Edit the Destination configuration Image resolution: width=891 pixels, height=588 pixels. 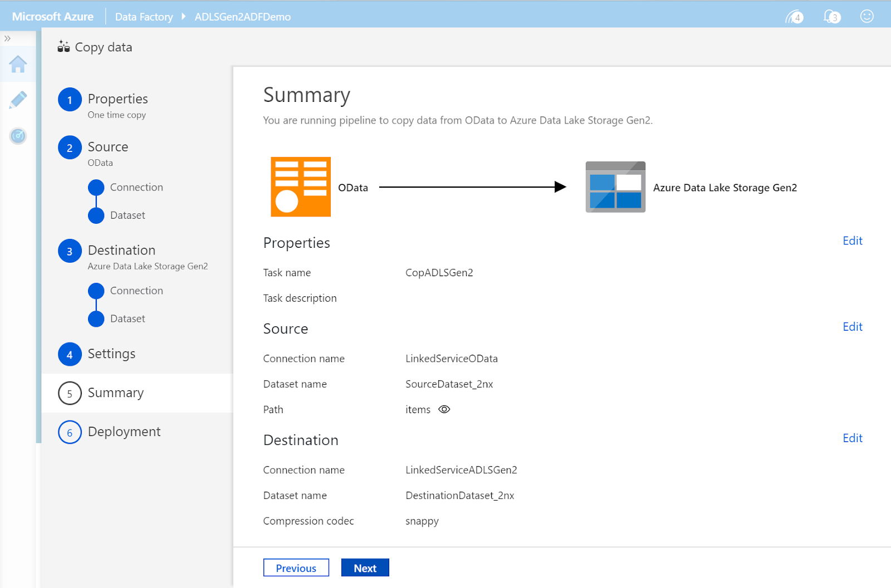[852, 438]
